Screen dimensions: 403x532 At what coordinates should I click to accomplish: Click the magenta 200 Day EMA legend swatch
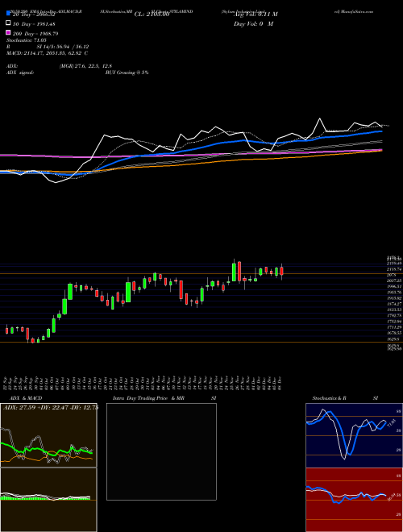coord(8,32)
